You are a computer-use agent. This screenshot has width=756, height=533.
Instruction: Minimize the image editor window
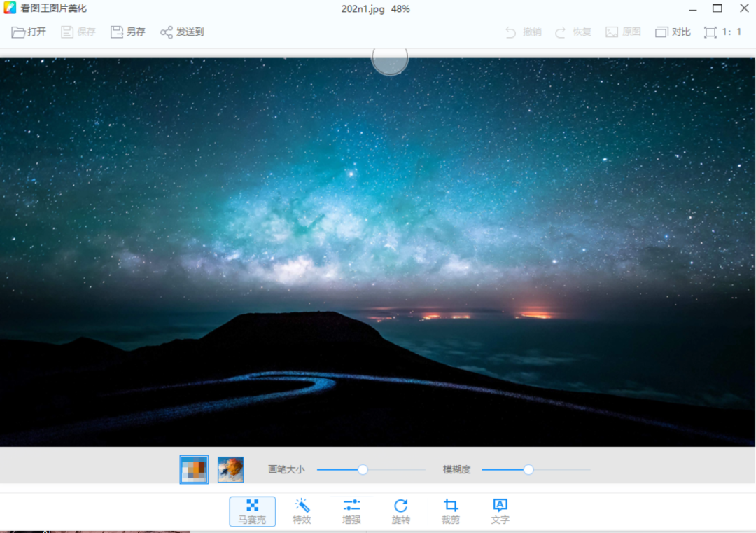(x=693, y=8)
